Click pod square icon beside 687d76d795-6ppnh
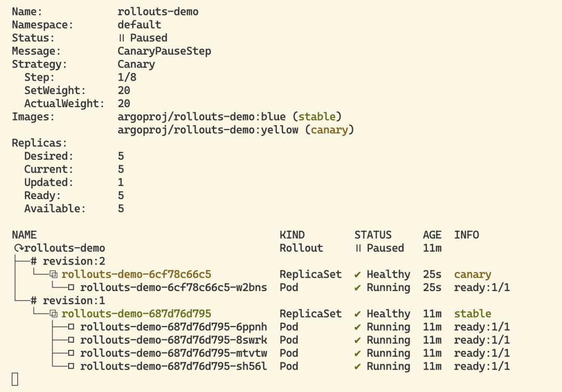This screenshot has height=392, width=562. coord(71,327)
